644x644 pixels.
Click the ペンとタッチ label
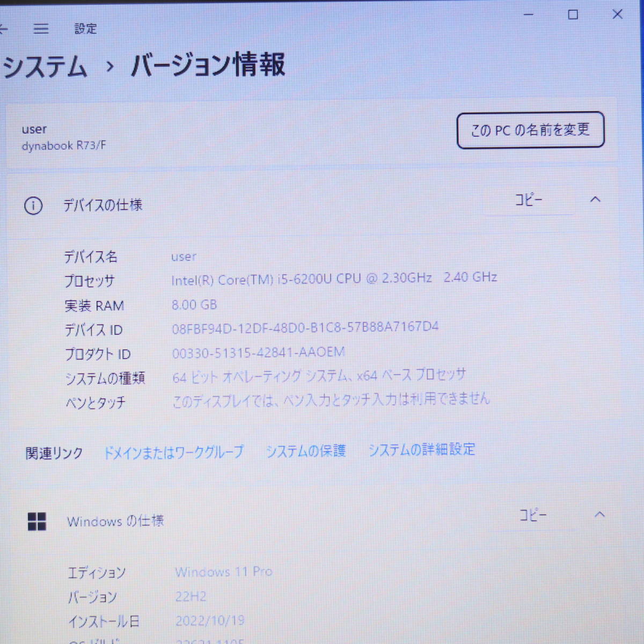coord(96,402)
